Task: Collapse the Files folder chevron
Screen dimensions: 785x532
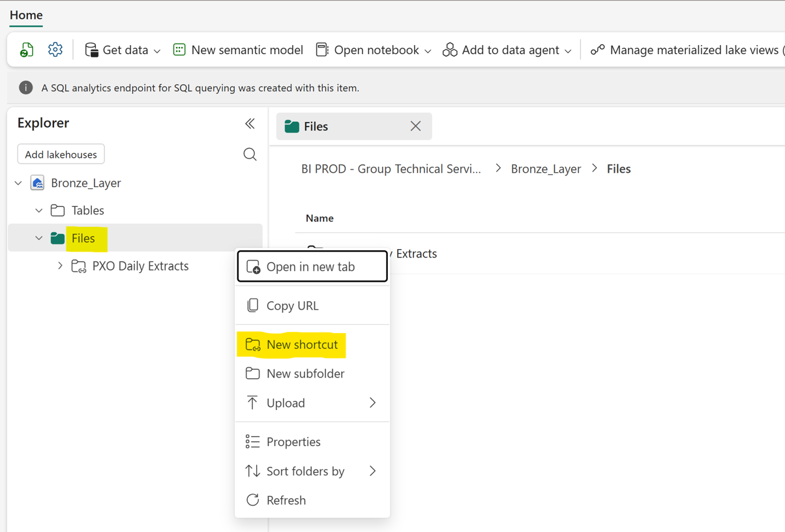Action: pos(39,239)
